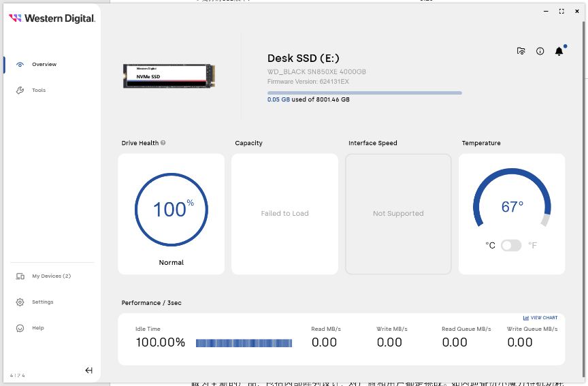Click the Drive Health help icon

tap(163, 143)
